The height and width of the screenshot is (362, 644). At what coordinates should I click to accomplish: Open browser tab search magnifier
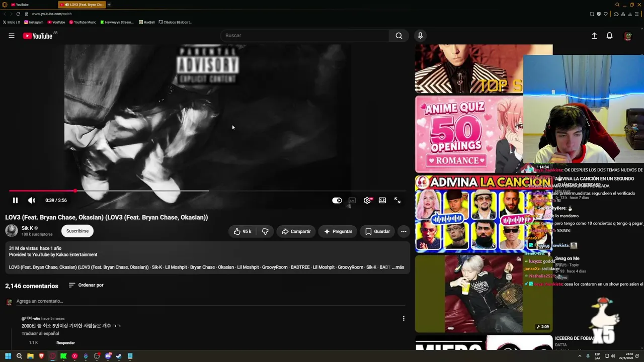[617, 5]
